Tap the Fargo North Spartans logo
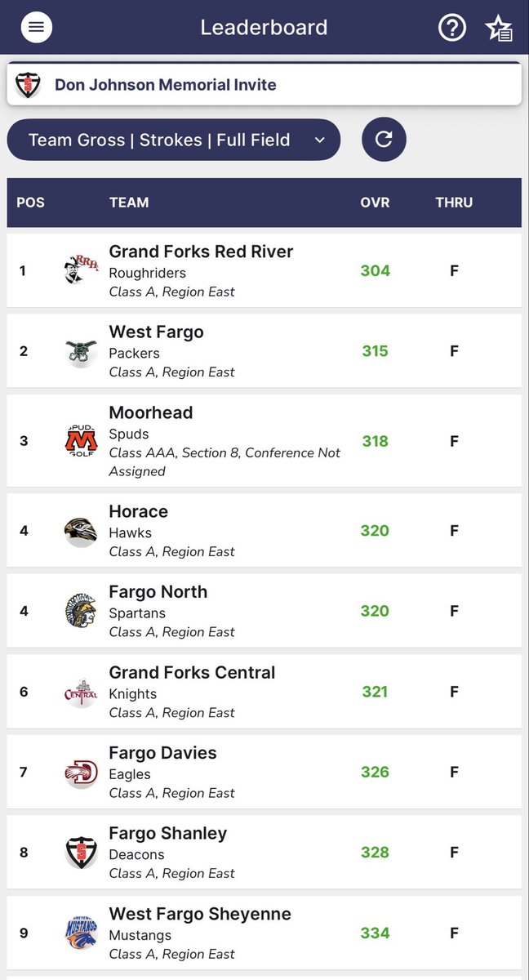This screenshot has width=529, height=980. point(81,611)
